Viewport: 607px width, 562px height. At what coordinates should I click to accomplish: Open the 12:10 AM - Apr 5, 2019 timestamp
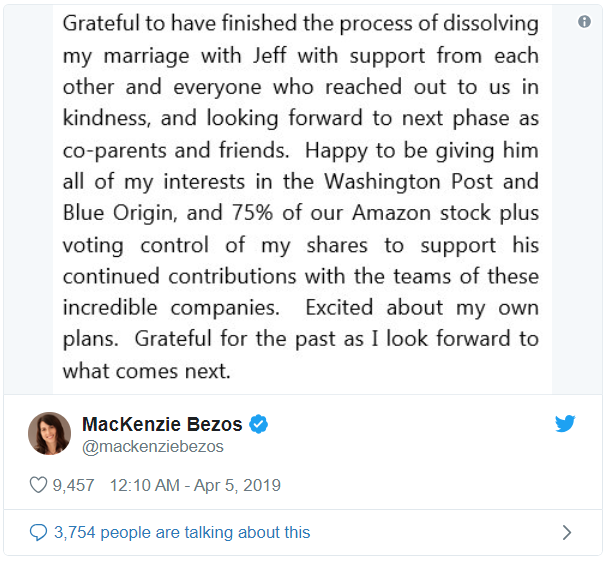[x=195, y=485]
